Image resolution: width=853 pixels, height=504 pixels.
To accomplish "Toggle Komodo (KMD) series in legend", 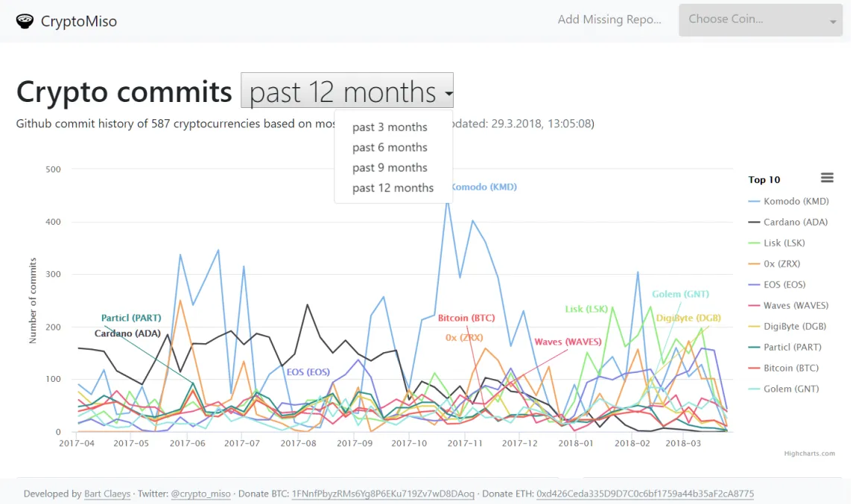I will [x=788, y=201].
